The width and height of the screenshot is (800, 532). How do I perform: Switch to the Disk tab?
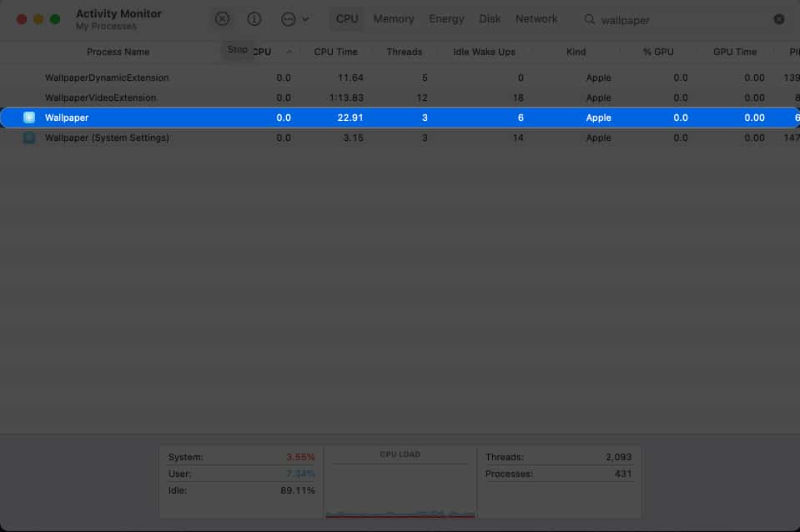click(x=490, y=19)
